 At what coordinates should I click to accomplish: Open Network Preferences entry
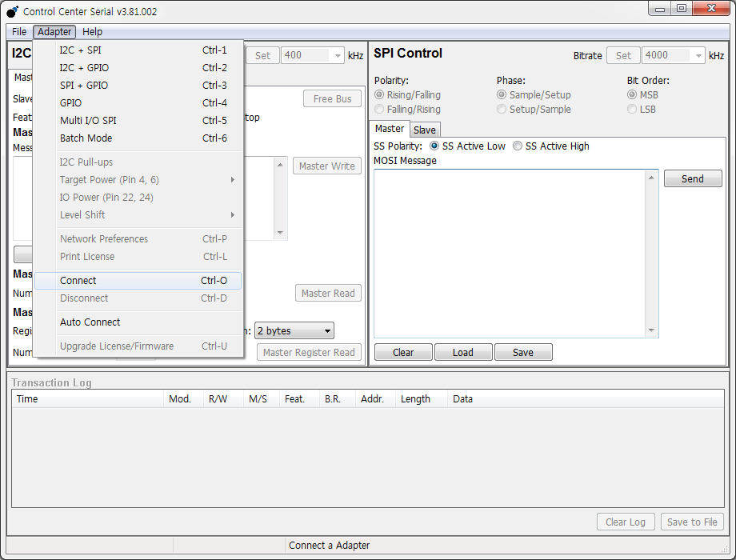pyautogui.click(x=138, y=239)
